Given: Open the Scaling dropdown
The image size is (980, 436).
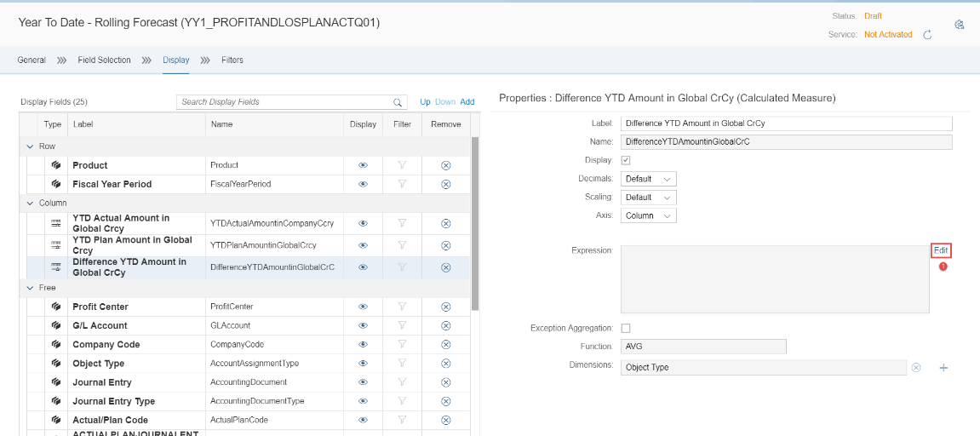Looking at the screenshot, I should (649, 198).
